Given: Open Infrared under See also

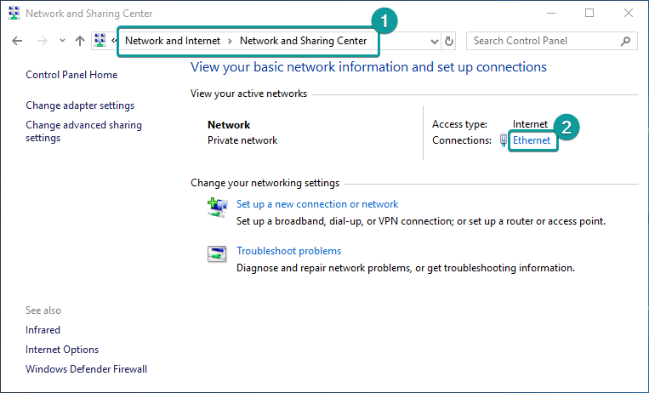Looking at the screenshot, I should pyautogui.click(x=43, y=330).
